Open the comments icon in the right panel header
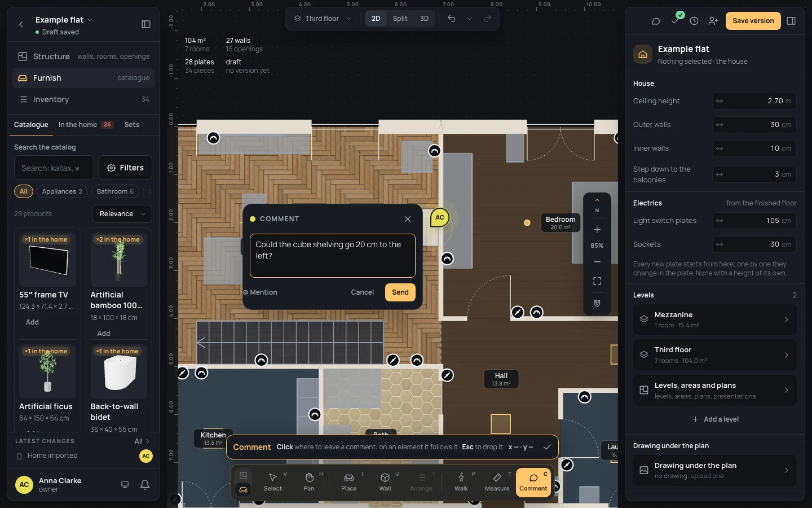Viewport: 812px width, 508px height. pyautogui.click(x=656, y=21)
